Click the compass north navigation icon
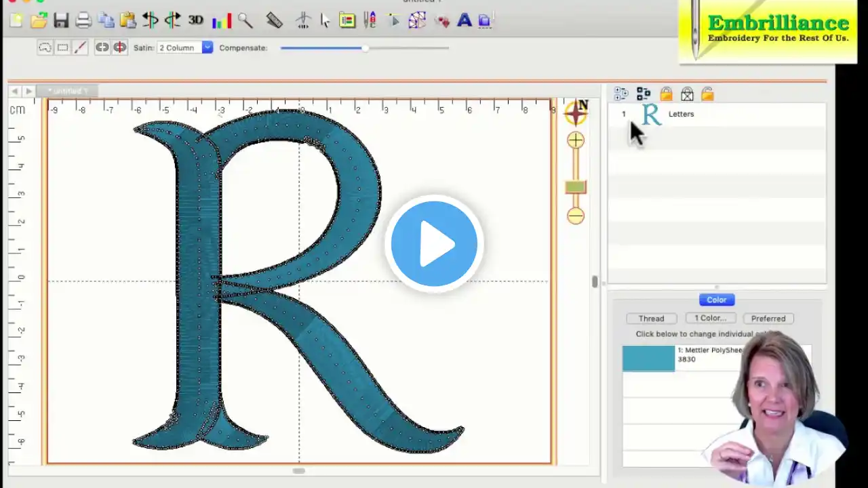The image size is (868, 488). click(x=576, y=112)
